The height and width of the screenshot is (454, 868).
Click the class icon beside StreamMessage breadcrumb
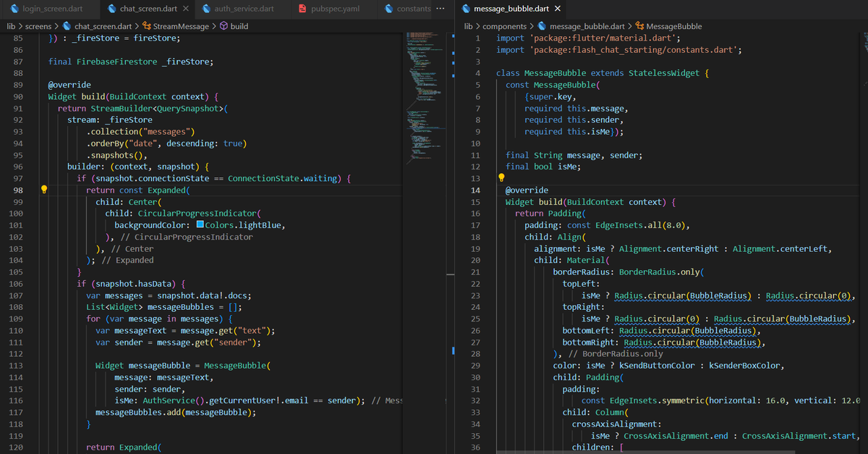pyautogui.click(x=148, y=26)
